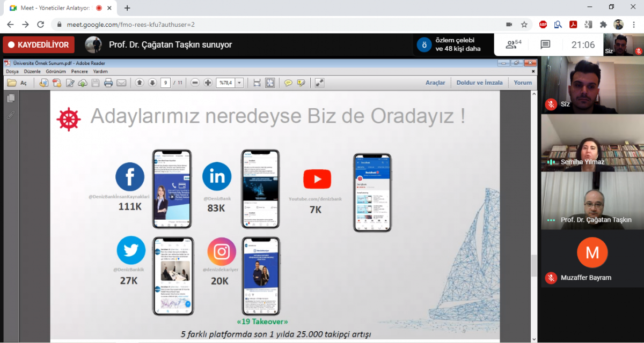Click the cloud upload icon in Adobe Reader
Viewport: 644px width, 343px height.
(83, 83)
